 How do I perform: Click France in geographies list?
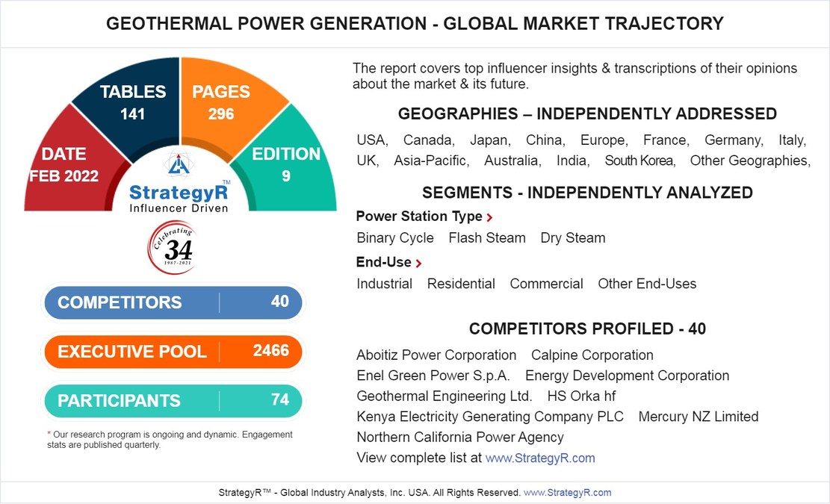tap(666, 140)
